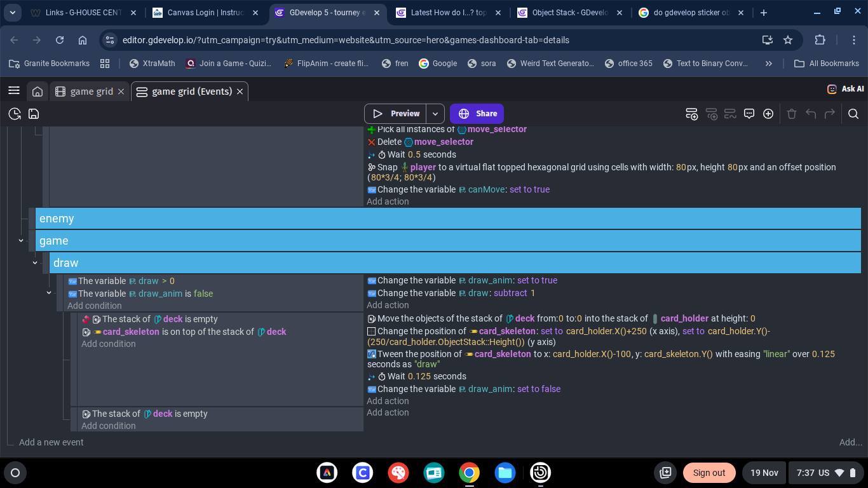Image resolution: width=868 pixels, height=488 pixels.
Task: Click "Add a new event" link
Action: (51, 442)
